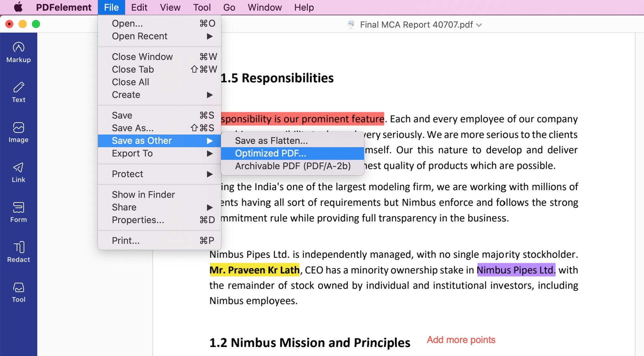The width and height of the screenshot is (644, 356).
Task: Open the Edit menu
Action: [x=139, y=7]
